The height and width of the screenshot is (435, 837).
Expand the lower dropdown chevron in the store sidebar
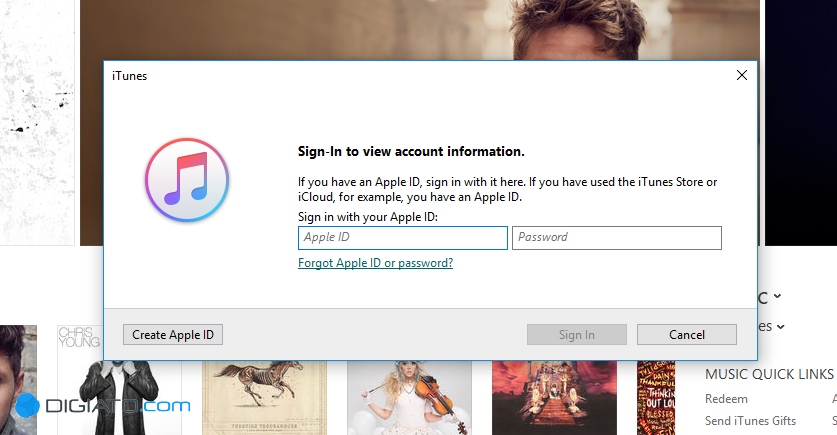(780, 327)
